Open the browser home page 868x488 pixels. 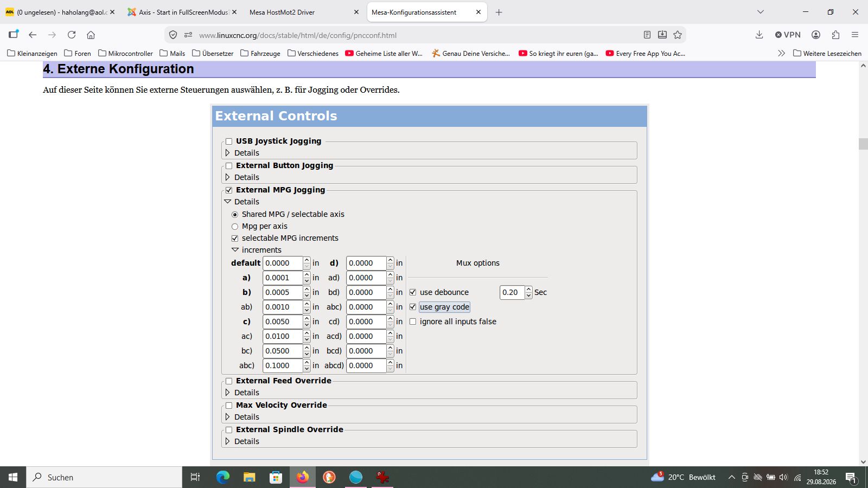point(91,35)
